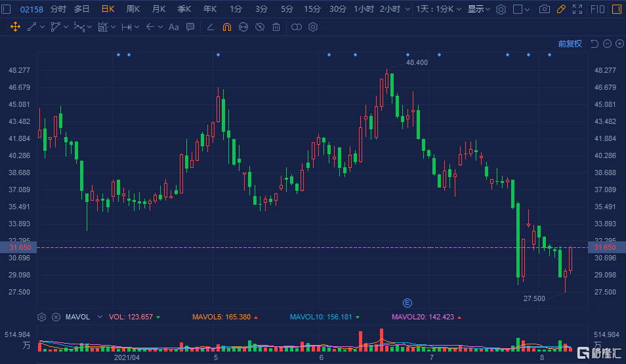Take a chart screenshot with camera icon
Viewport: 626px width, 364px height.
click(x=544, y=9)
